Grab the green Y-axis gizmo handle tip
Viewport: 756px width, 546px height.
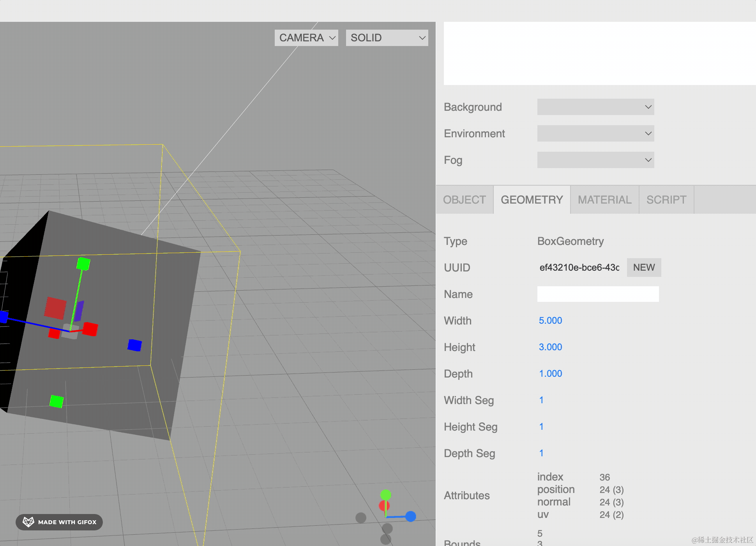tap(83, 264)
